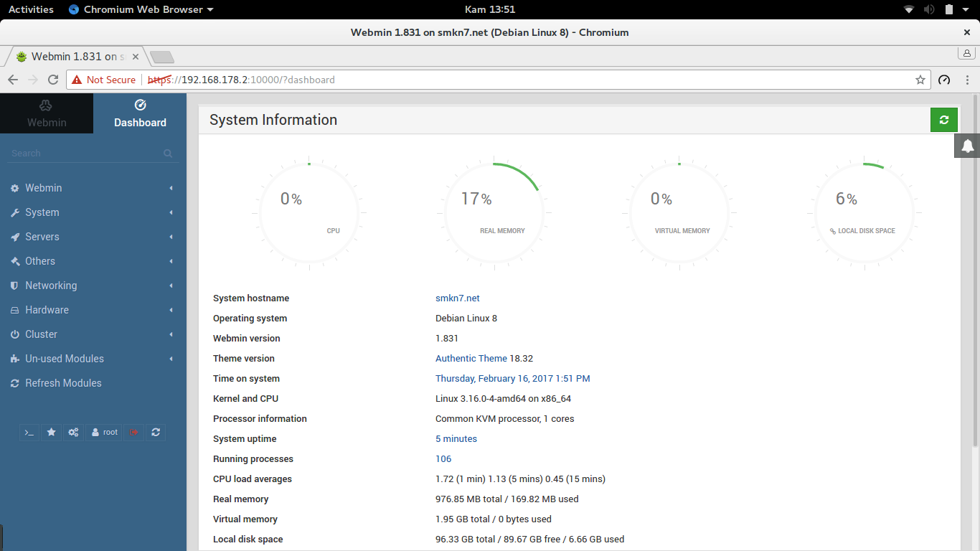Open theme configuration gears icon

(73, 432)
